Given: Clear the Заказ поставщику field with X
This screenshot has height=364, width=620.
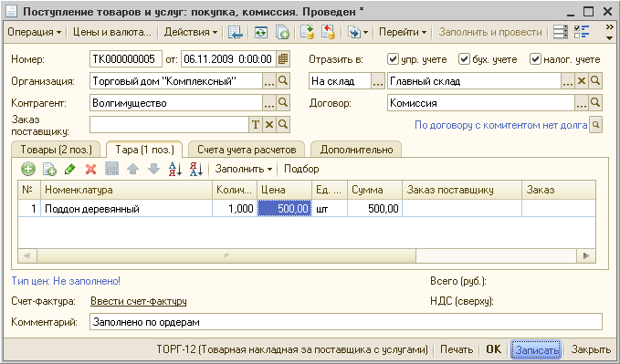Looking at the screenshot, I should pyautogui.click(x=269, y=124).
